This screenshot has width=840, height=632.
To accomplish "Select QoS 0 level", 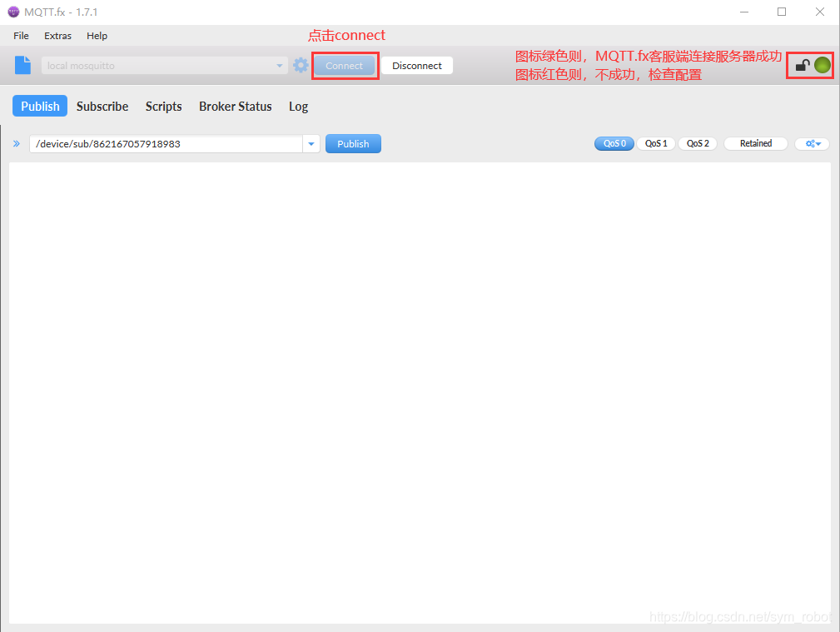I will 614,144.
